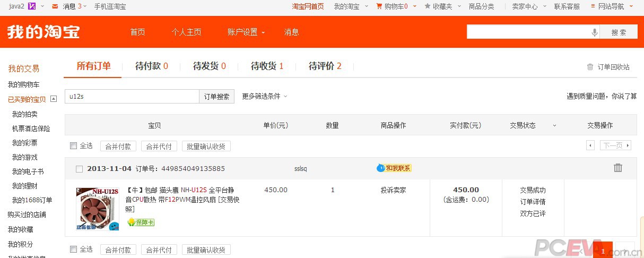Click the bottom 合并付款 button
644x258 pixels.
tap(118, 250)
